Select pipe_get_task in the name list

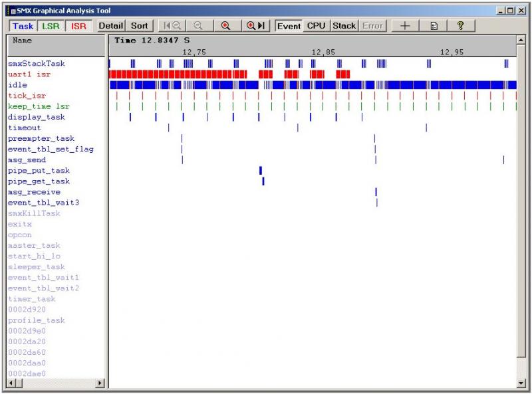39,181
